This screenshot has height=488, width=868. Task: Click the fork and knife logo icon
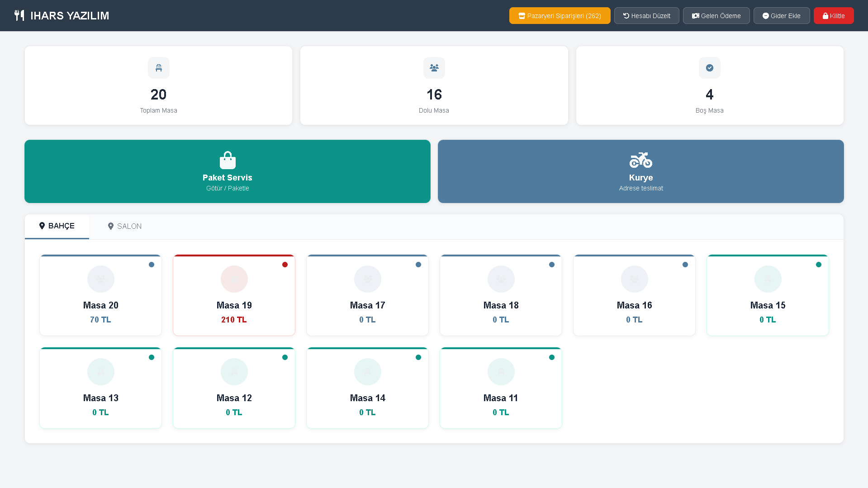[x=19, y=15]
